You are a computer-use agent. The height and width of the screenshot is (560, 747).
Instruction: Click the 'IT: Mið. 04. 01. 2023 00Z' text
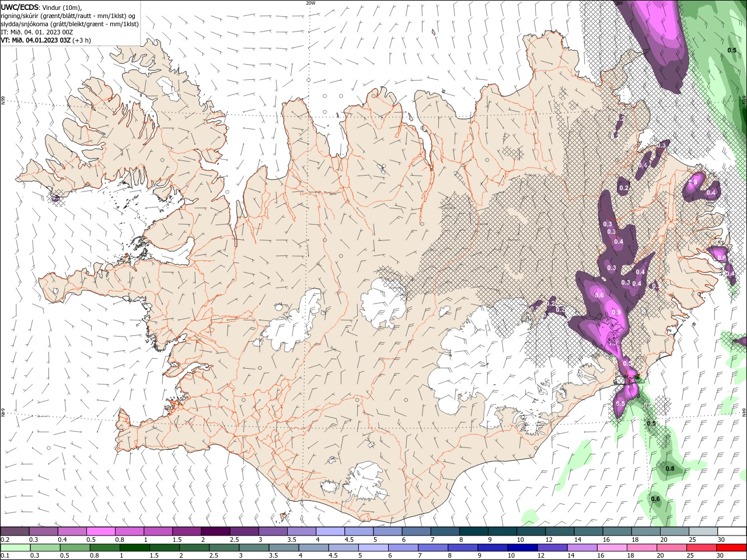click(x=37, y=32)
